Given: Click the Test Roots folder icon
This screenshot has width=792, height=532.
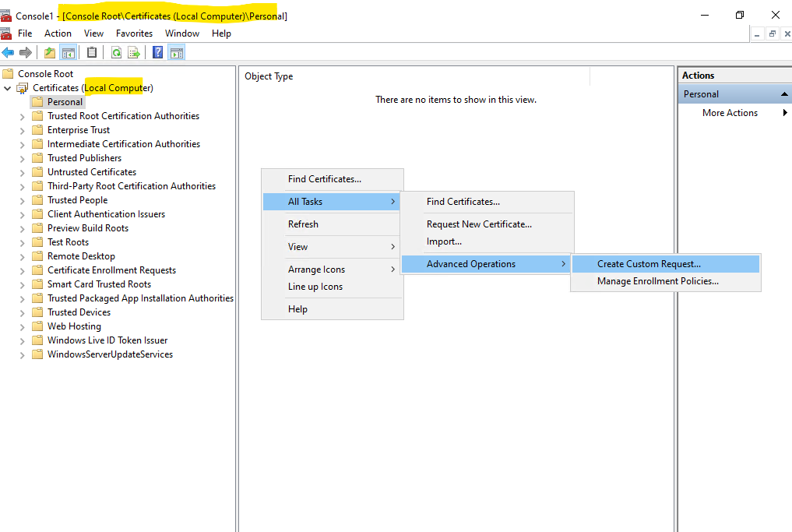Looking at the screenshot, I should tap(37, 242).
